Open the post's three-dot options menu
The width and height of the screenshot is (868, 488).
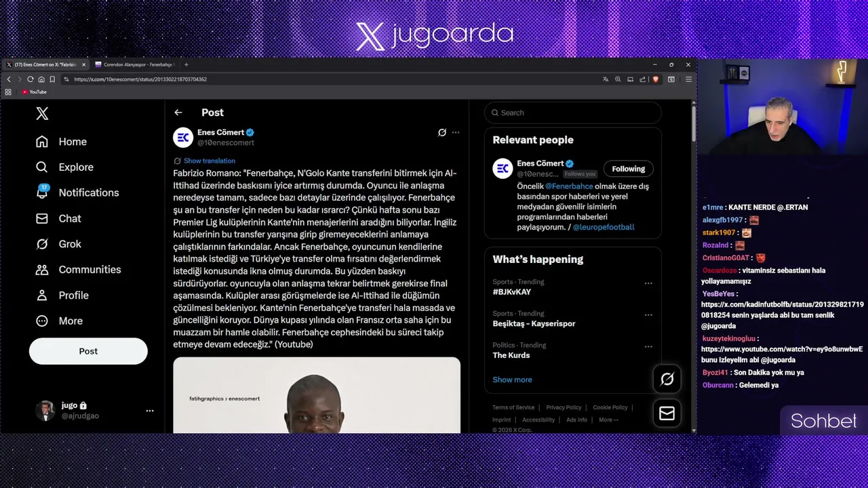[456, 133]
